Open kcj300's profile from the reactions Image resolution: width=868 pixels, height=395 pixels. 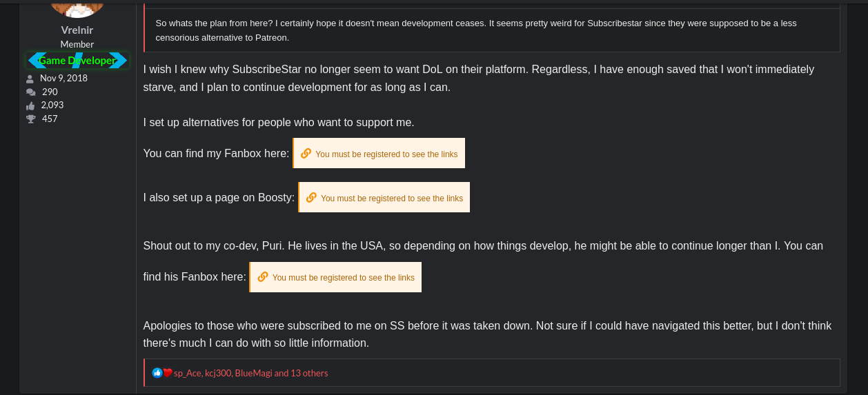[x=217, y=373]
